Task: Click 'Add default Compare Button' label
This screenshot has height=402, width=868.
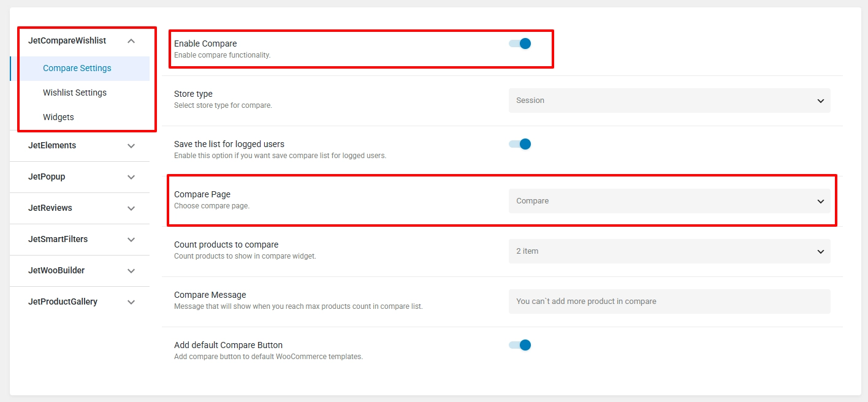Action: pos(228,345)
